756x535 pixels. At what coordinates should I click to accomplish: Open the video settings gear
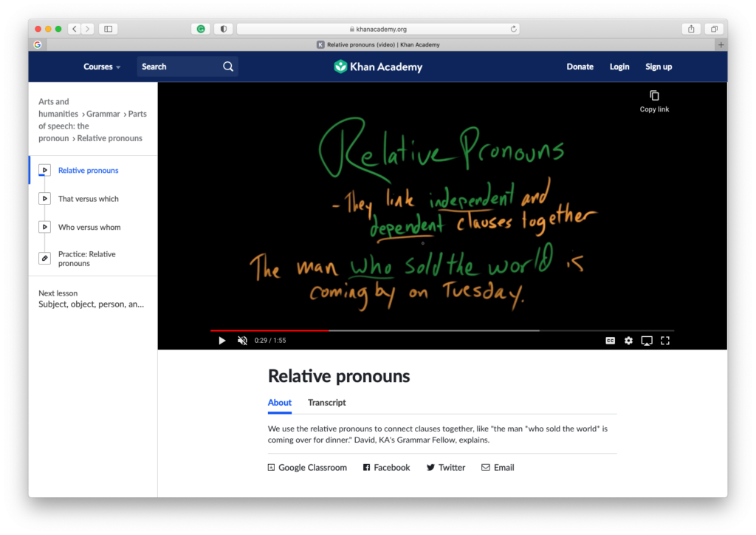[628, 340]
